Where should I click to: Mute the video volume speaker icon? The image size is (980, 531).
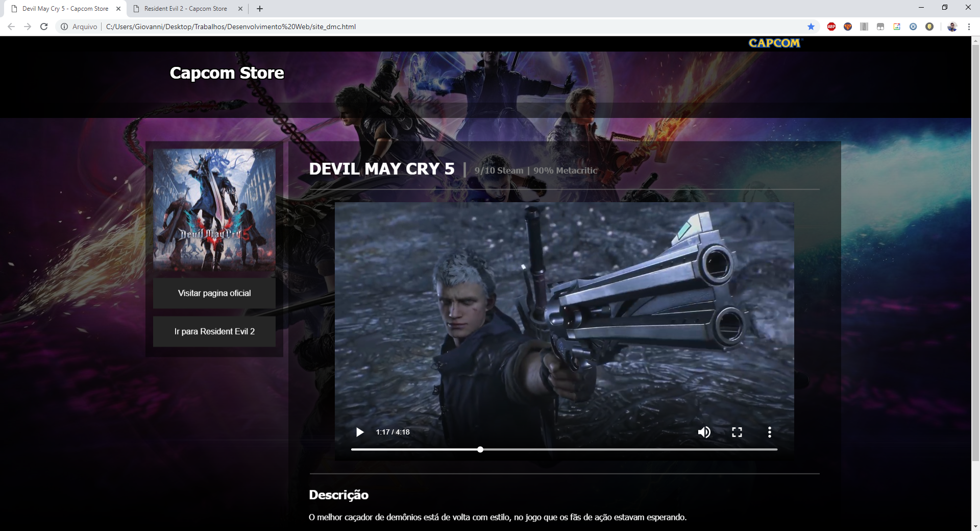pyautogui.click(x=704, y=432)
